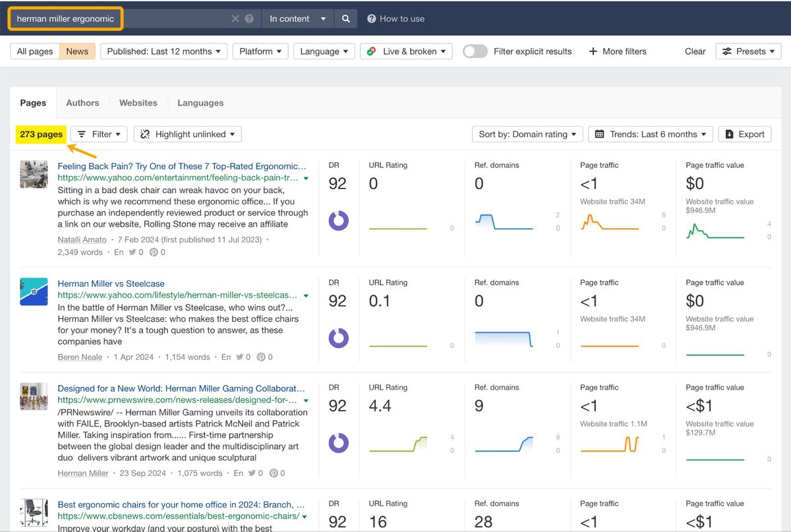Open Highlight unlinked options
Screen dimensions: 791x532
[187, 134]
